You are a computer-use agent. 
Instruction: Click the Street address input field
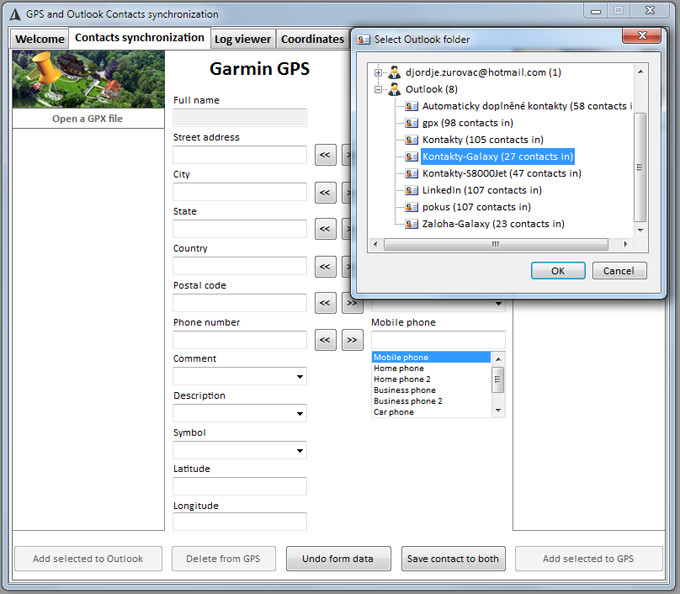tap(239, 155)
